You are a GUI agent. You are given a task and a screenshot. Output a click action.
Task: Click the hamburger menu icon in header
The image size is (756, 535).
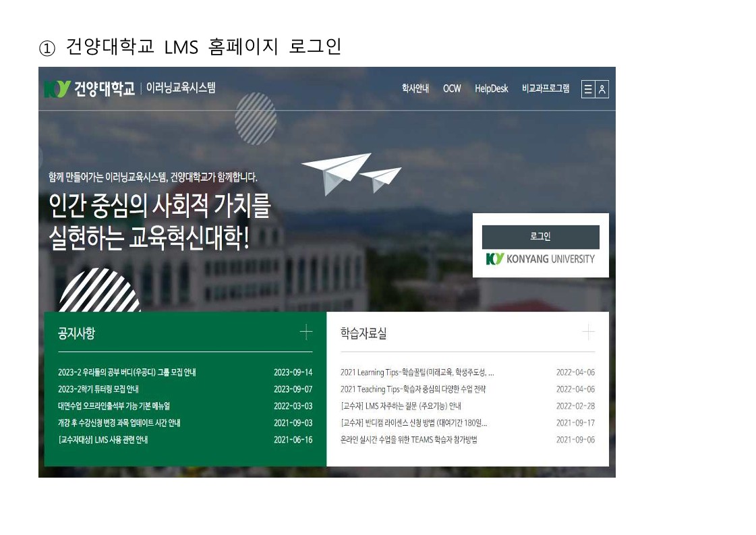coord(588,89)
